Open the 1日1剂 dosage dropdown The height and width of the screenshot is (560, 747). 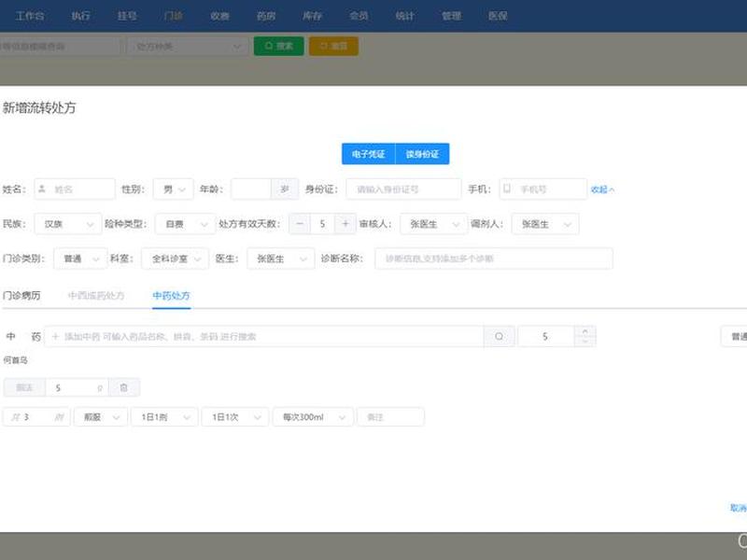coord(164,417)
